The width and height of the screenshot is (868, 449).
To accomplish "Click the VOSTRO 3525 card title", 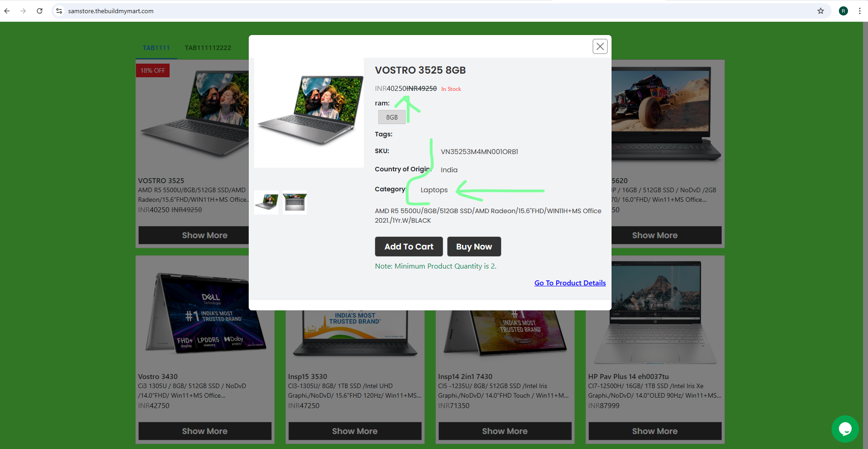I will tap(161, 181).
